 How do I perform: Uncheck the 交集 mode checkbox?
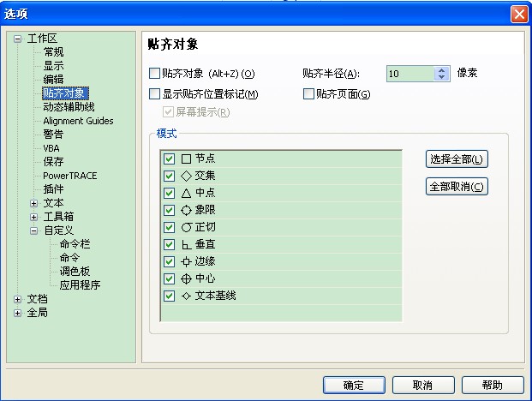(x=169, y=176)
